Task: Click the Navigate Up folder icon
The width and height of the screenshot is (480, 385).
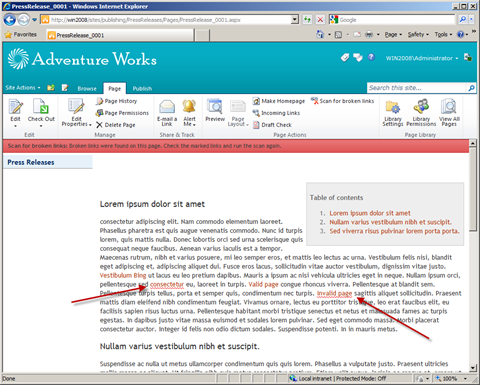Action: tap(51, 88)
